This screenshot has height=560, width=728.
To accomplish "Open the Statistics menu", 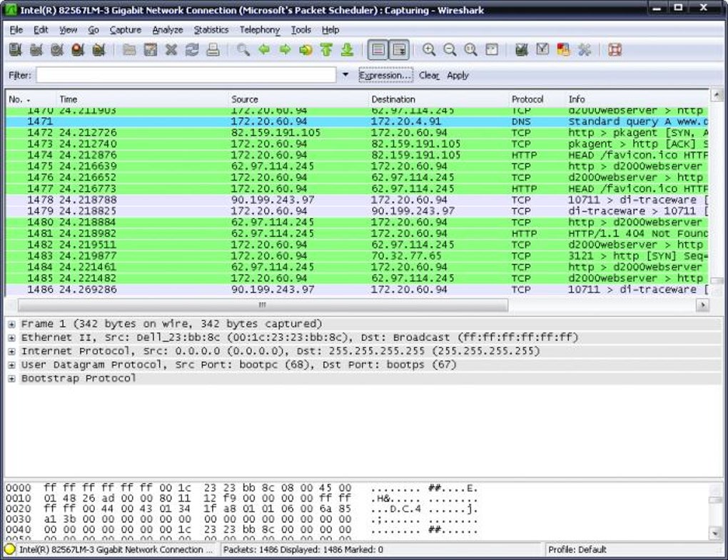I will [211, 30].
